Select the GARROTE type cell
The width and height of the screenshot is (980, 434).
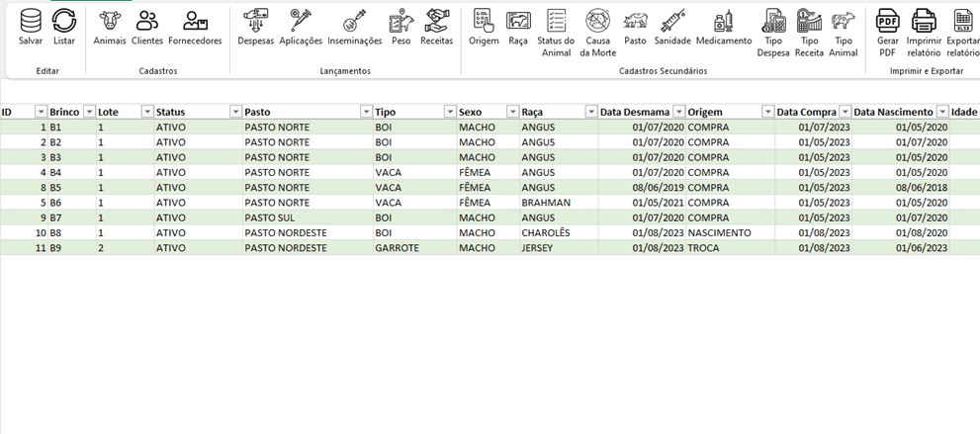[x=415, y=248]
